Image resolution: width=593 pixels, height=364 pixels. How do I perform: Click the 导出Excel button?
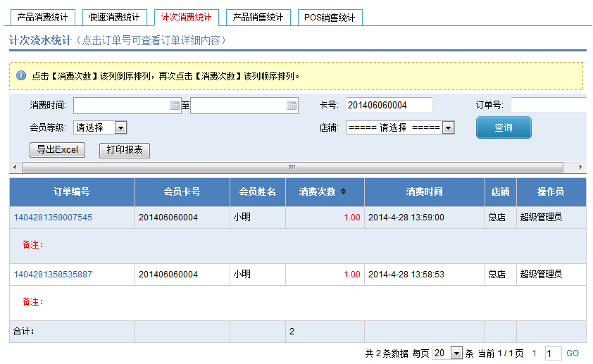57,150
